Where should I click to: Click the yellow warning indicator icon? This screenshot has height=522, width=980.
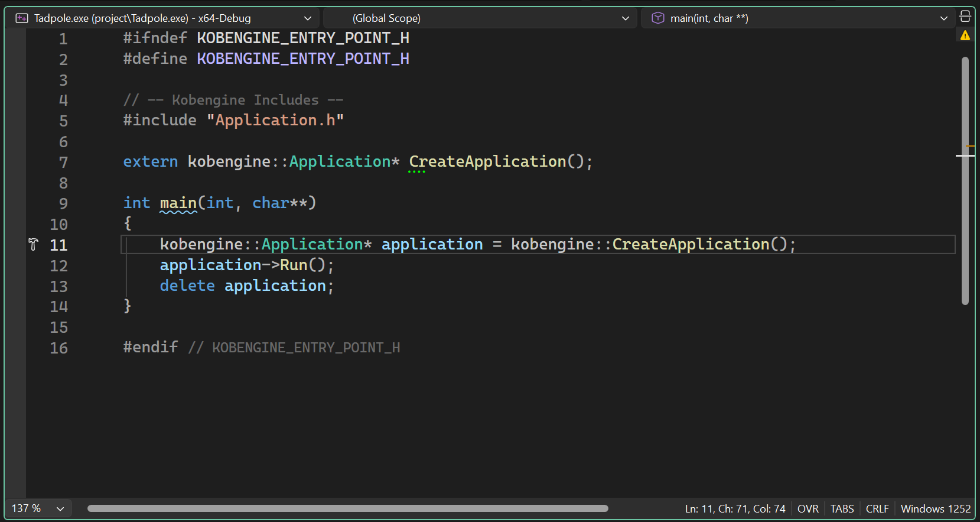pyautogui.click(x=965, y=35)
